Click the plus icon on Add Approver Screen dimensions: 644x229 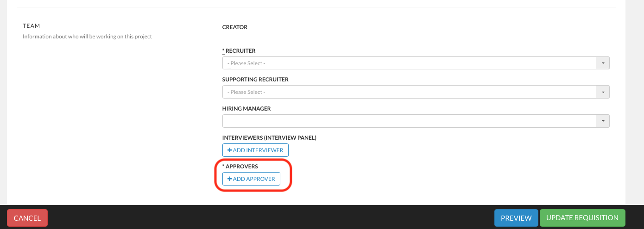229,179
